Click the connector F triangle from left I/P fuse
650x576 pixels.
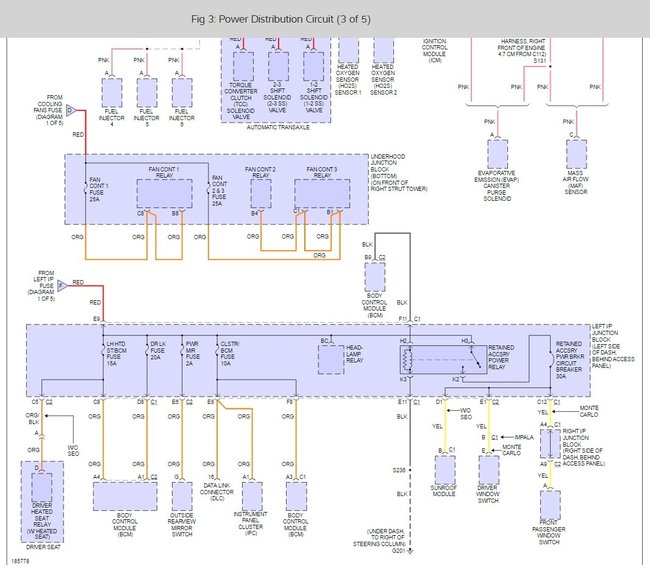62,285
